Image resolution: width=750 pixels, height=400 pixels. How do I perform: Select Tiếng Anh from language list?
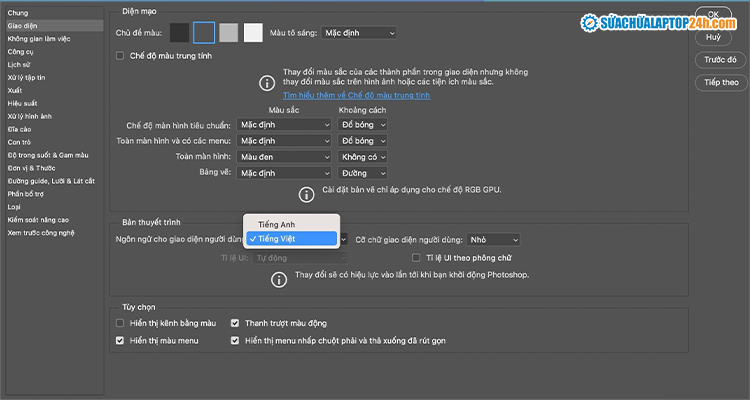[277, 224]
